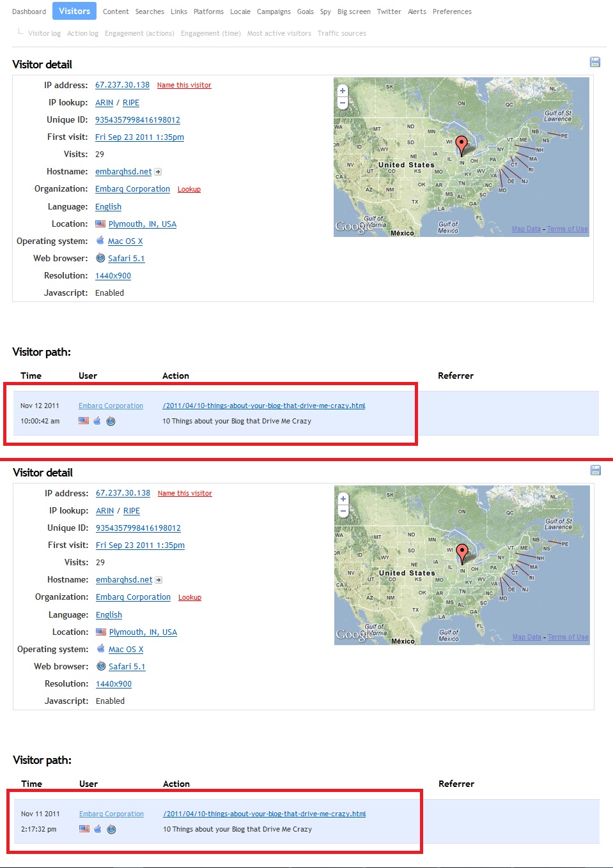Open the Spy view

[325, 11]
